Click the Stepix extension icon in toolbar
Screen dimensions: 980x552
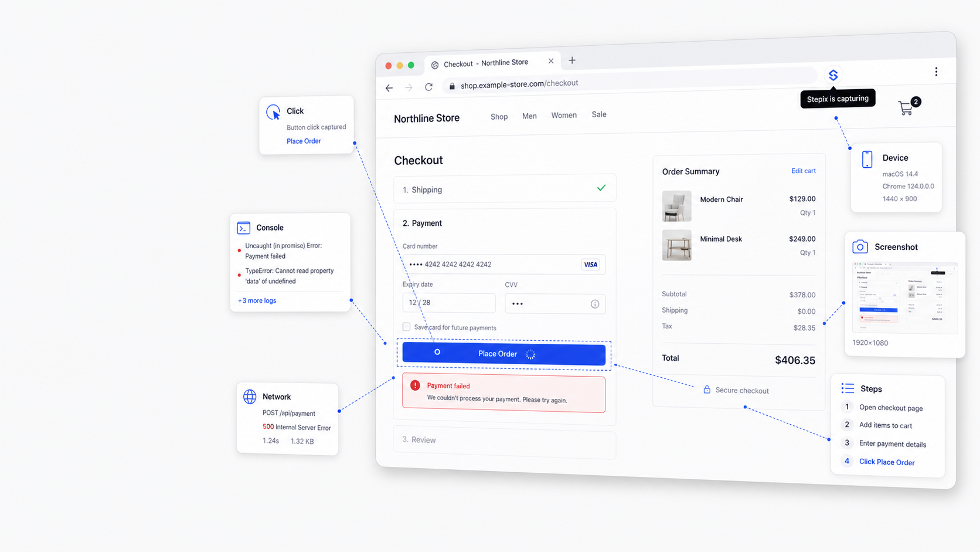(833, 75)
